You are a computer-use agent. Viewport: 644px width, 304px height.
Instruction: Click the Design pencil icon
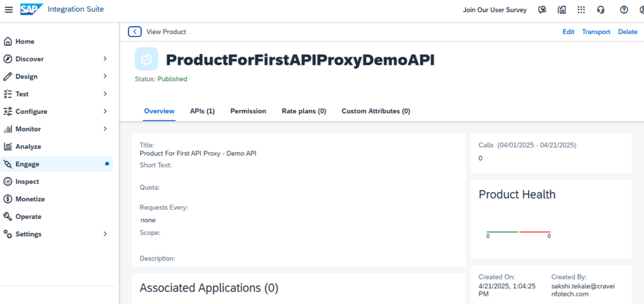[x=8, y=77]
